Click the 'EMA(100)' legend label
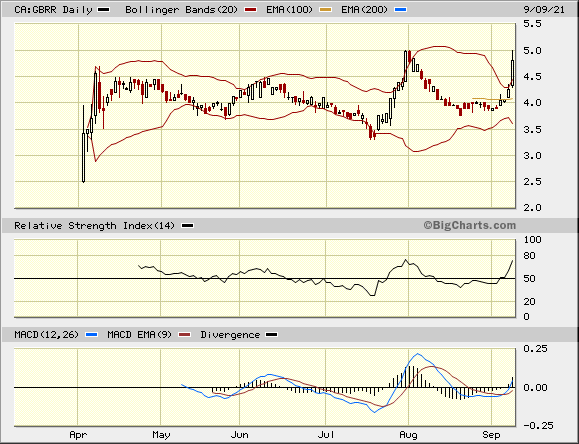 [x=290, y=10]
